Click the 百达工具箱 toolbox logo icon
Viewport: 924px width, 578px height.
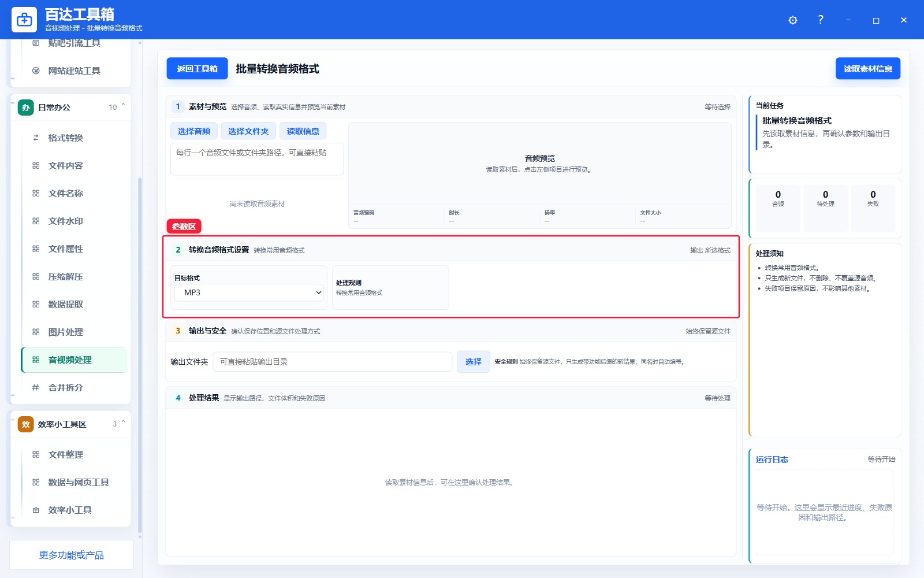(24, 20)
